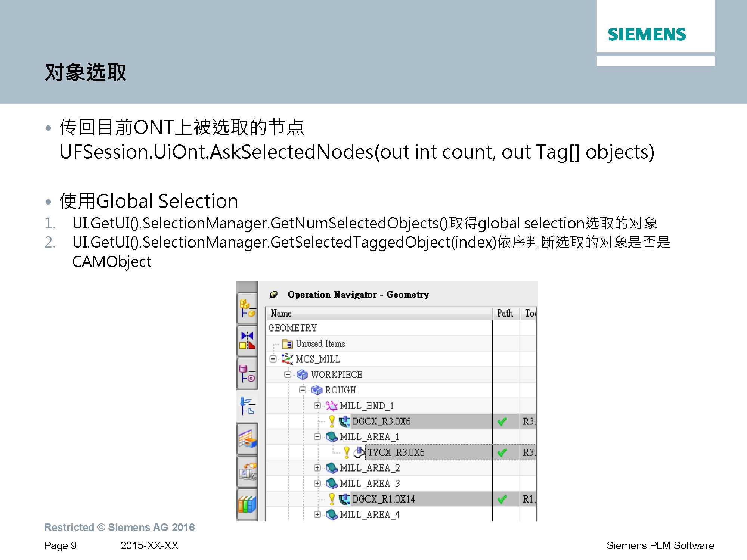Click the MILL_AREA_3 geometry icon
Image resolution: width=747 pixels, height=560 pixels.
(x=332, y=483)
